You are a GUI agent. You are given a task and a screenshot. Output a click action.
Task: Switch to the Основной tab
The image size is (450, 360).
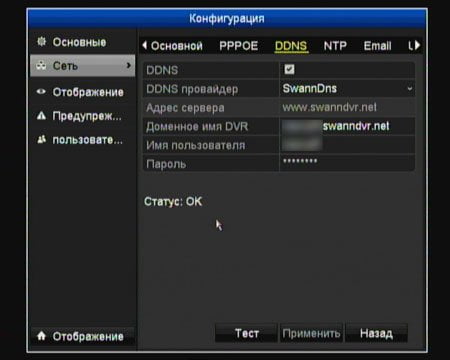(x=177, y=46)
